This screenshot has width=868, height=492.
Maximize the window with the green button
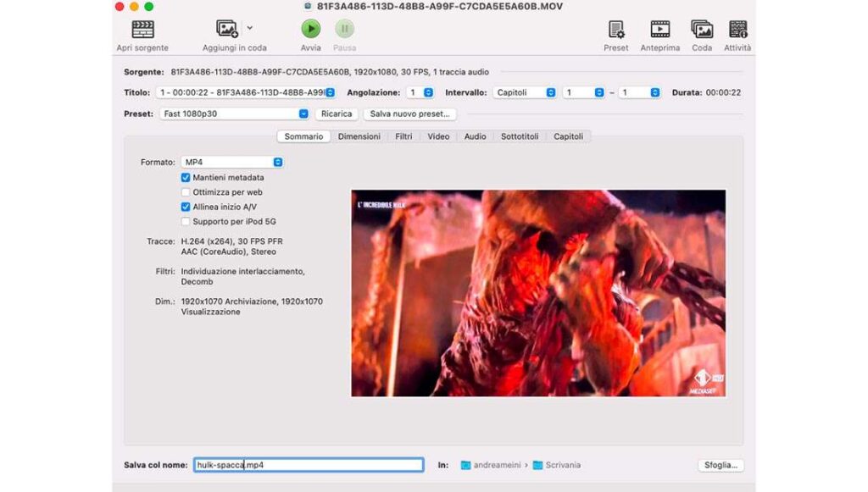tap(148, 7)
